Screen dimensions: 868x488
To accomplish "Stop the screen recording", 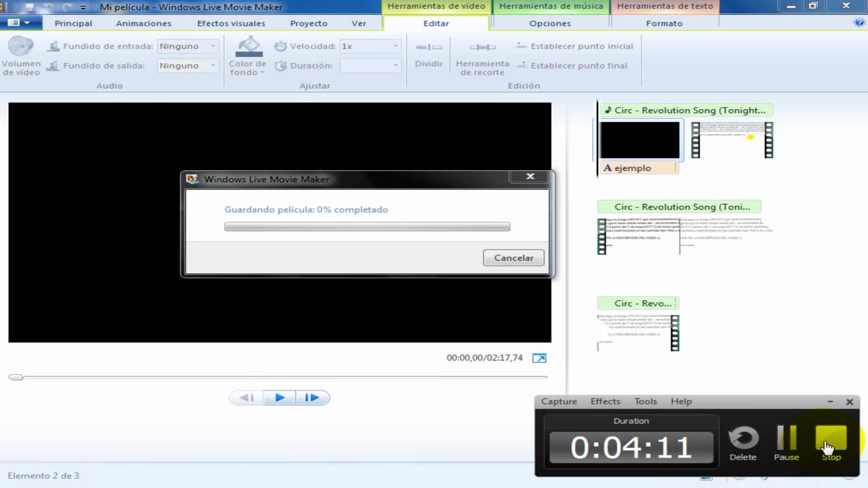I will coord(831,443).
